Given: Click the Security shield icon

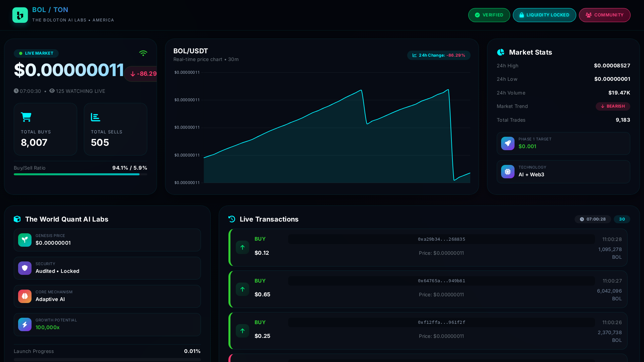Looking at the screenshot, I should tap(25, 268).
